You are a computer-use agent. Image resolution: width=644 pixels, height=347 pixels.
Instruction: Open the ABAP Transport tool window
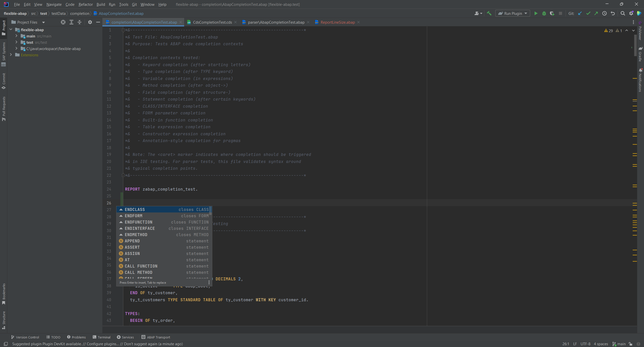point(156,337)
